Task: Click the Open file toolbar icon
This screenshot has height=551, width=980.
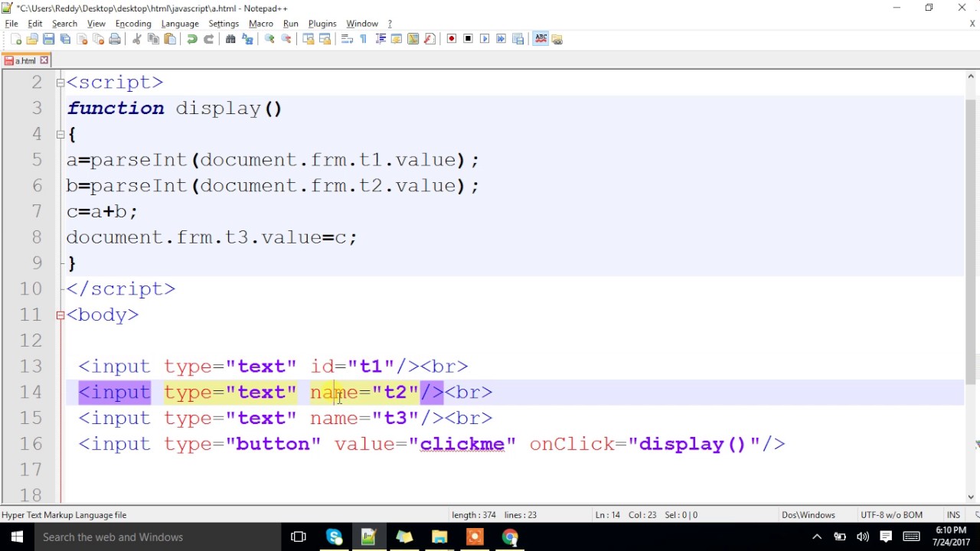Action: coord(32,39)
